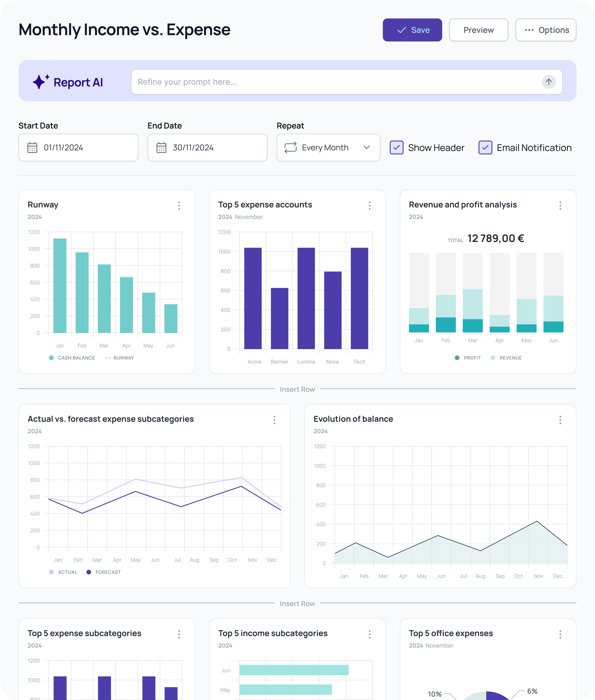Click the Monthly Income vs. Expense title
595x700 pixels.
[125, 30]
